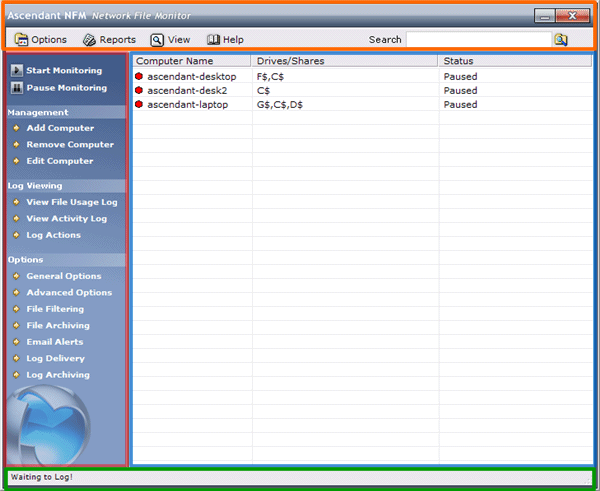
Task: Click the Reports menu icon
Action: pos(90,39)
